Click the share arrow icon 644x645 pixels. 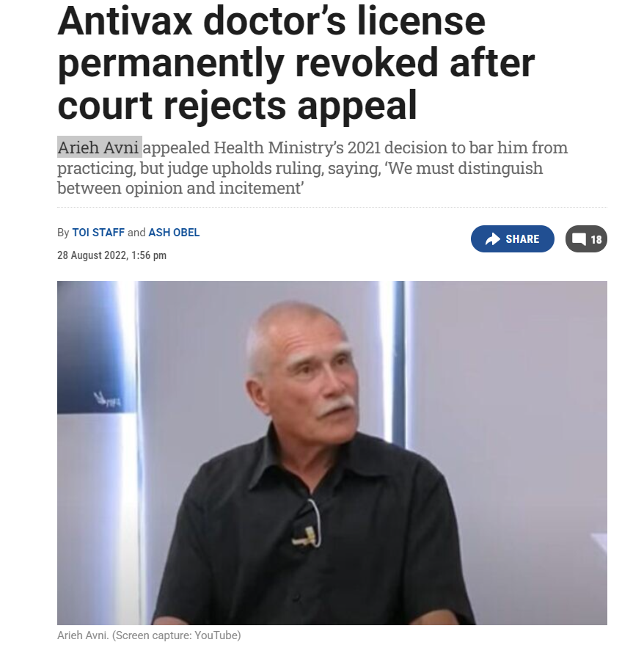pyautogui.click(x=493, y=239)
